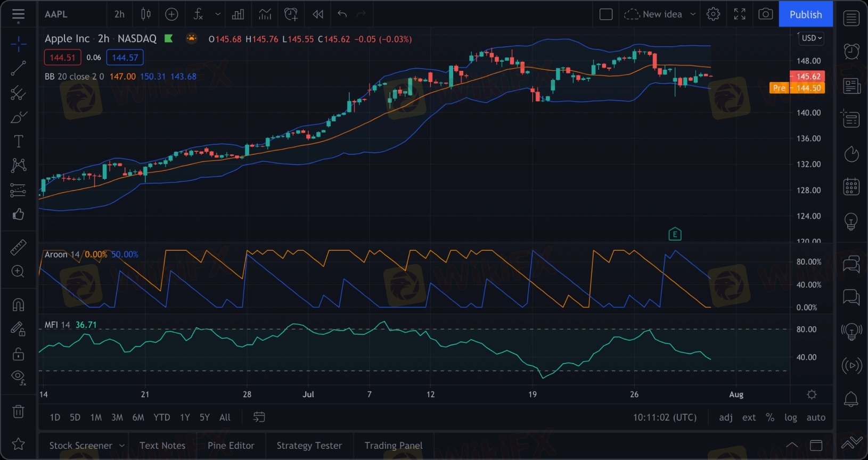Open the Text Notes tab
This screenshot has width=868, height=460.
(162, 446)
